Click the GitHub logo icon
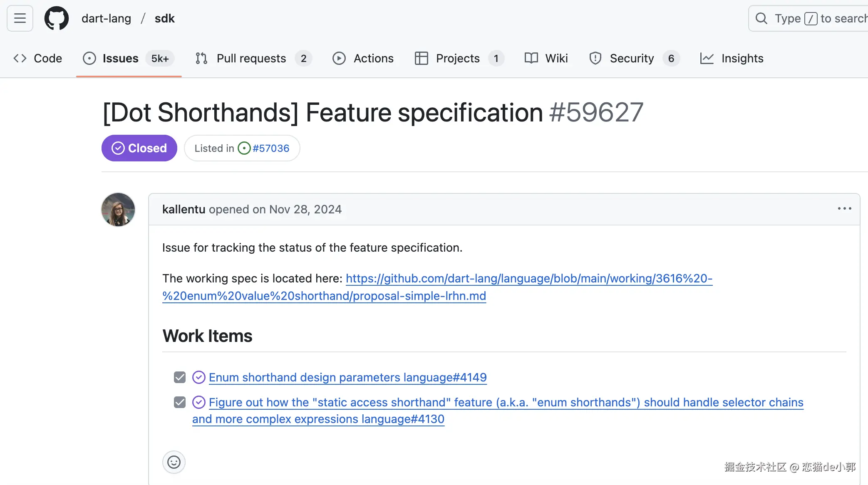 click(57, 18)
